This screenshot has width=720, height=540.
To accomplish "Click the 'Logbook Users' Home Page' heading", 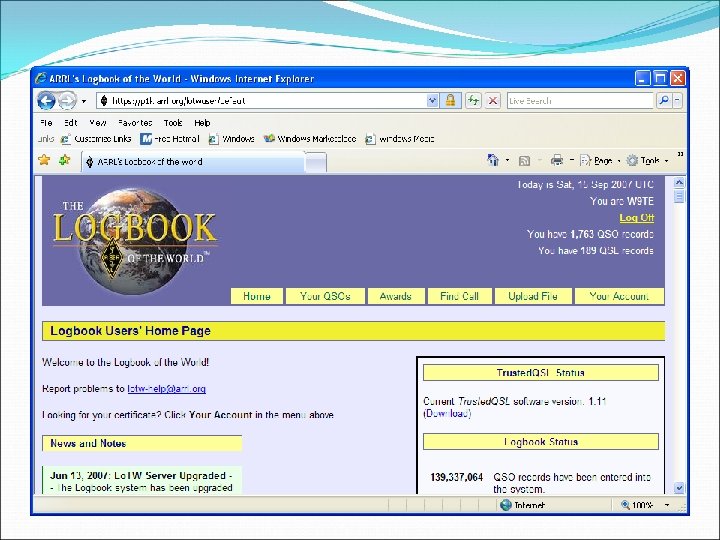I will click(x=130, y=331).
